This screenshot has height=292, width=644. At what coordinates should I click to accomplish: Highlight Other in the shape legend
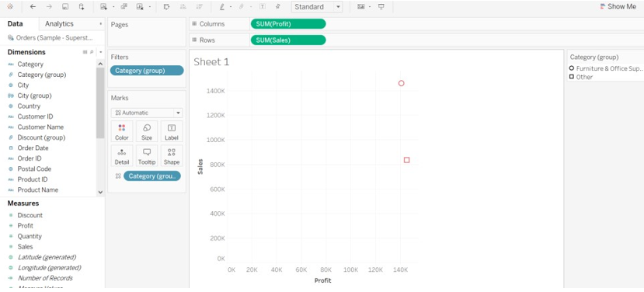(581, 77)
